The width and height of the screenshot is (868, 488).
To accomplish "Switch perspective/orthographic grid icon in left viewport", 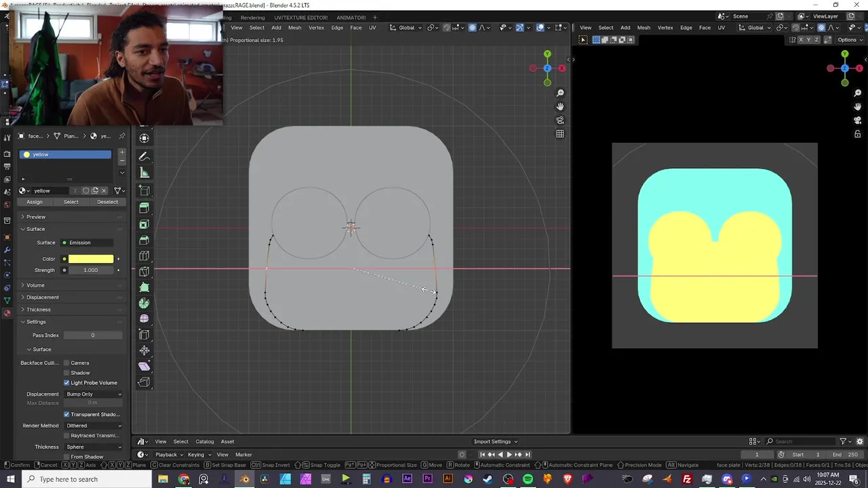I will (560, 134).
